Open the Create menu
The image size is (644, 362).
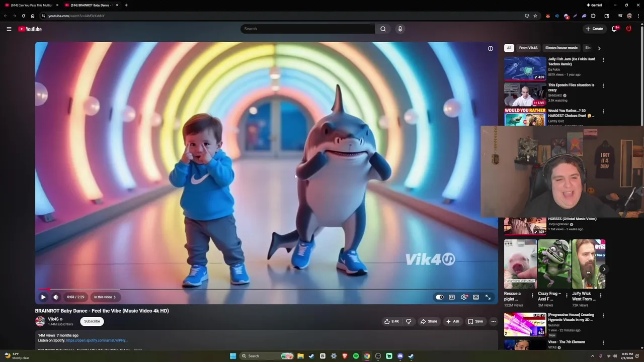(594, 29)
